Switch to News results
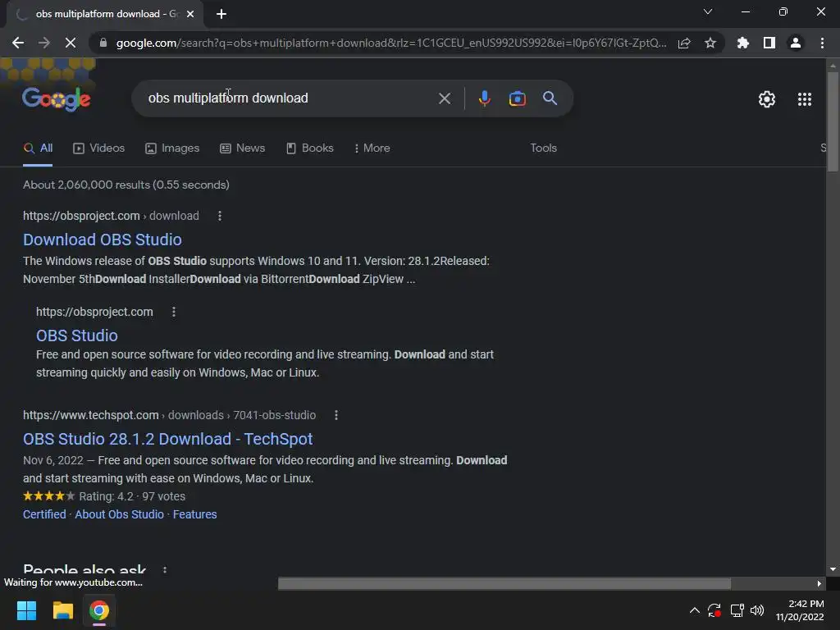Screen dimensions: 840x630 242,148
